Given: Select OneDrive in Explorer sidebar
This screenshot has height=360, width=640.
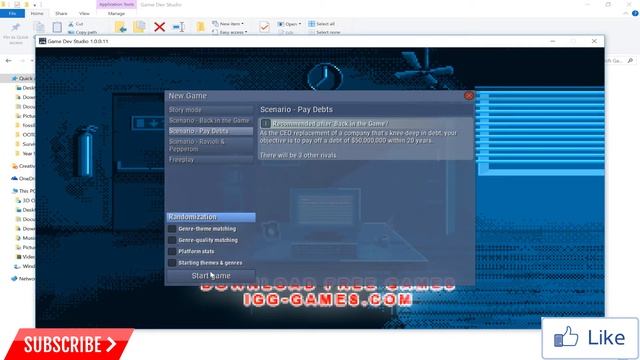Looking at the screenshot, I should point(23,178).
